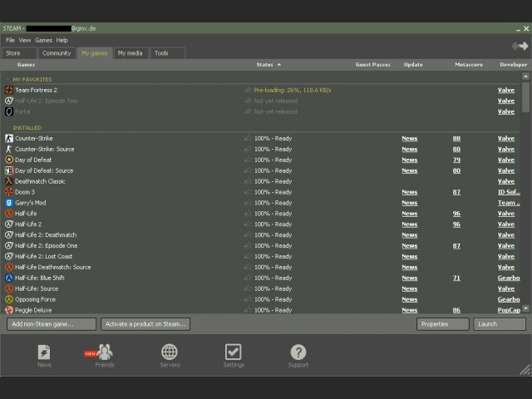The height and width of the screenshot is (399, 532).
Task: Click the Properties button
Action: (x=443, y=324)
